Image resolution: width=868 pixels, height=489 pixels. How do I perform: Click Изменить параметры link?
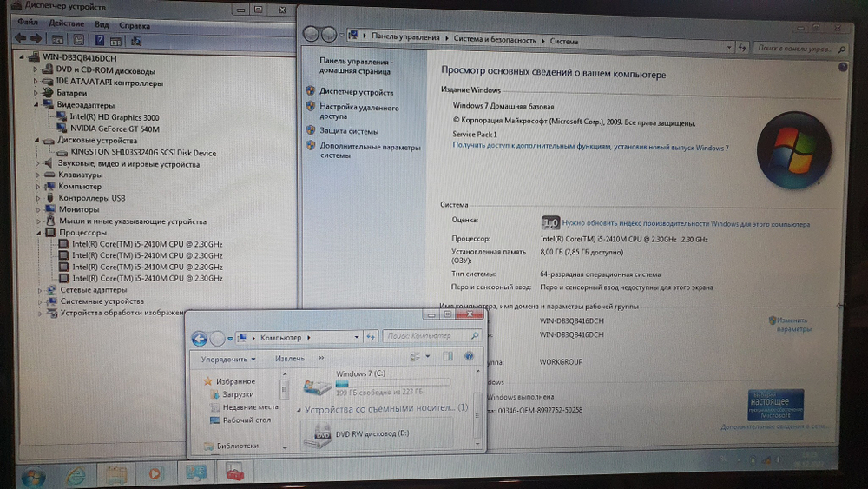coord(794,325)
